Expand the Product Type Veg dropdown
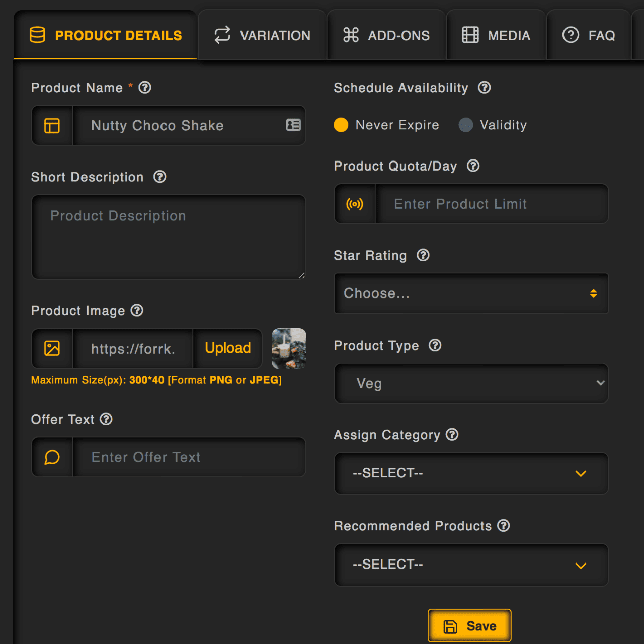This screenshot has width=644, height=644. 471,383
